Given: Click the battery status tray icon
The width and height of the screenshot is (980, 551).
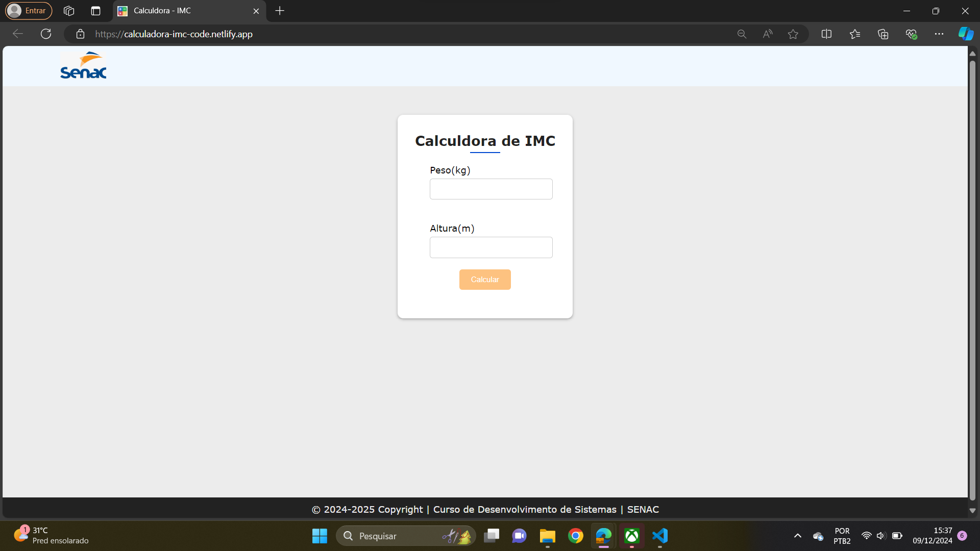Looking at the screenshot, I should pyautogui.click(x=897, y=536).
